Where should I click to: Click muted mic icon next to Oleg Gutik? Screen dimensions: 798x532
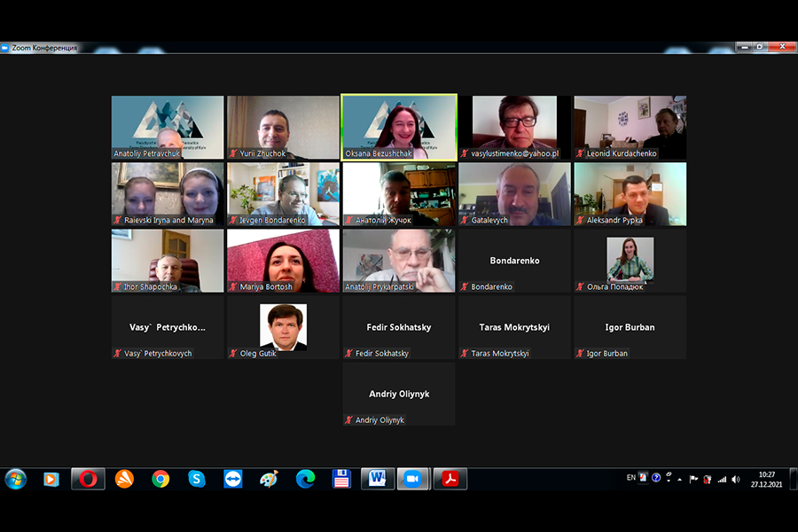click(233, 353)
